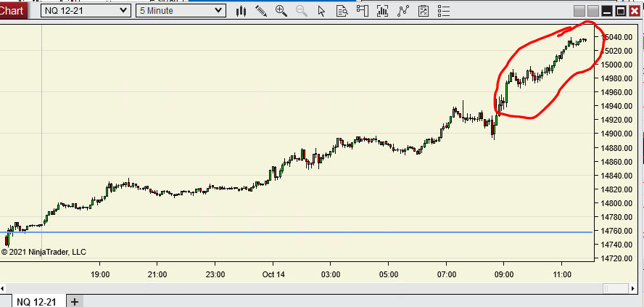This screenshot has height=307, width=644.
Task: Click the 14900.00 price axis label
Action: point(617,134)
